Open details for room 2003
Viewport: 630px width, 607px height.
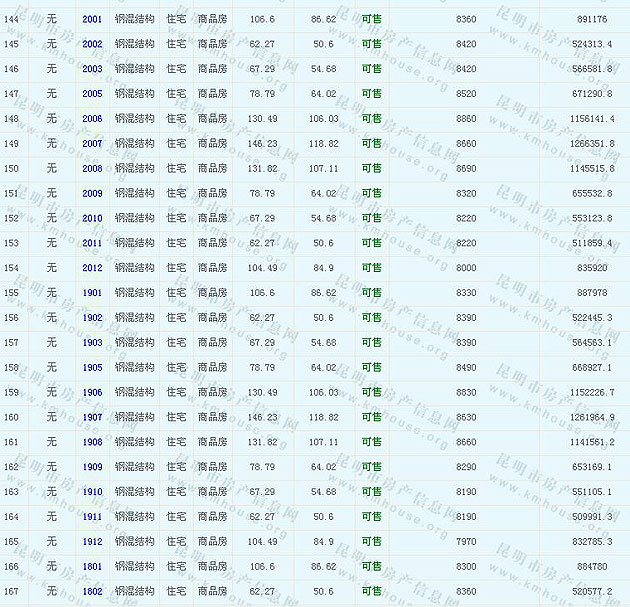click(x=92, y=69)
